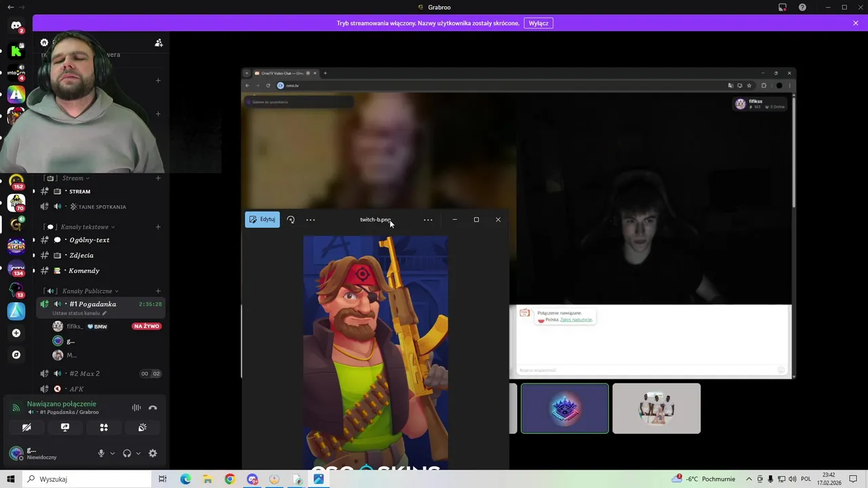The width and height of the screenshot is (868, 488).
Task: Rotate image in Photos viewer
Action: 291,220
